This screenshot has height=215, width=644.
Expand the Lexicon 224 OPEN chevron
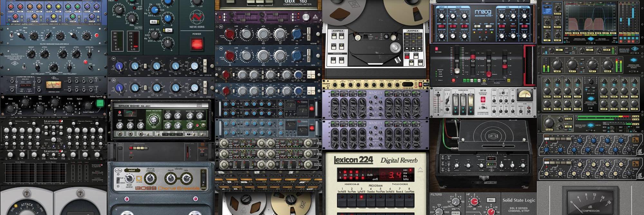(420, 170)
